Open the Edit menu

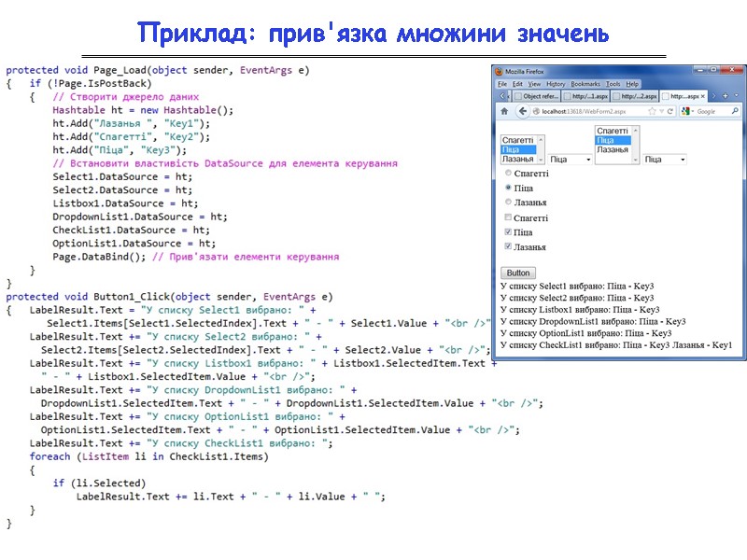[517, 84]
